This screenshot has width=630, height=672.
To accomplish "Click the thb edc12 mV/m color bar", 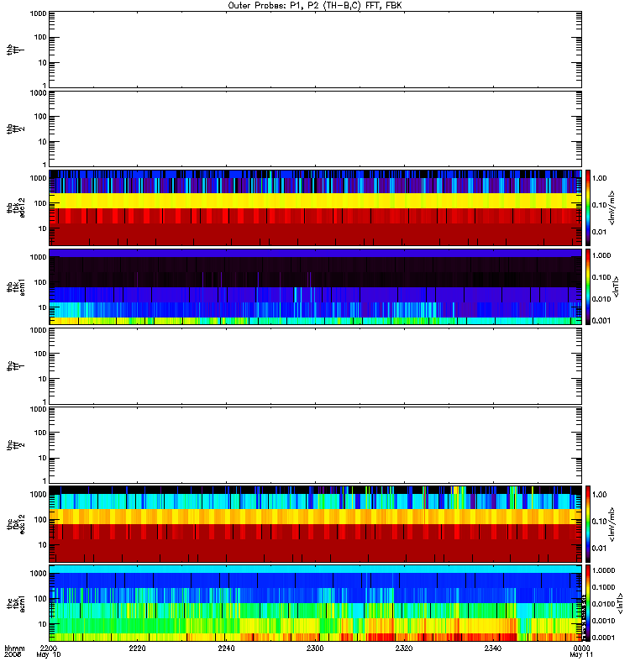I will click(x=588, y=207).
